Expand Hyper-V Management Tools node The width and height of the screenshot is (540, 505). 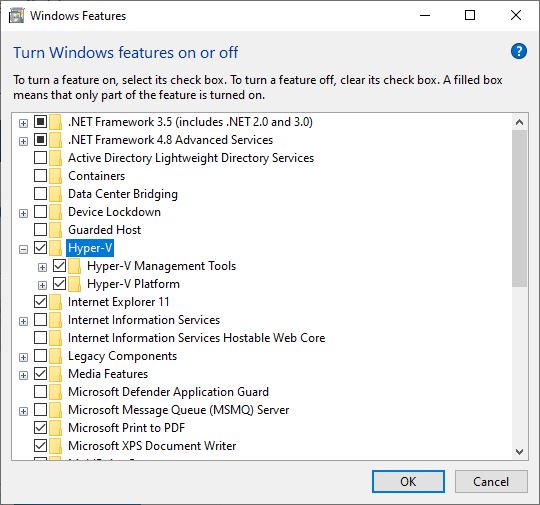click(42, 267)
